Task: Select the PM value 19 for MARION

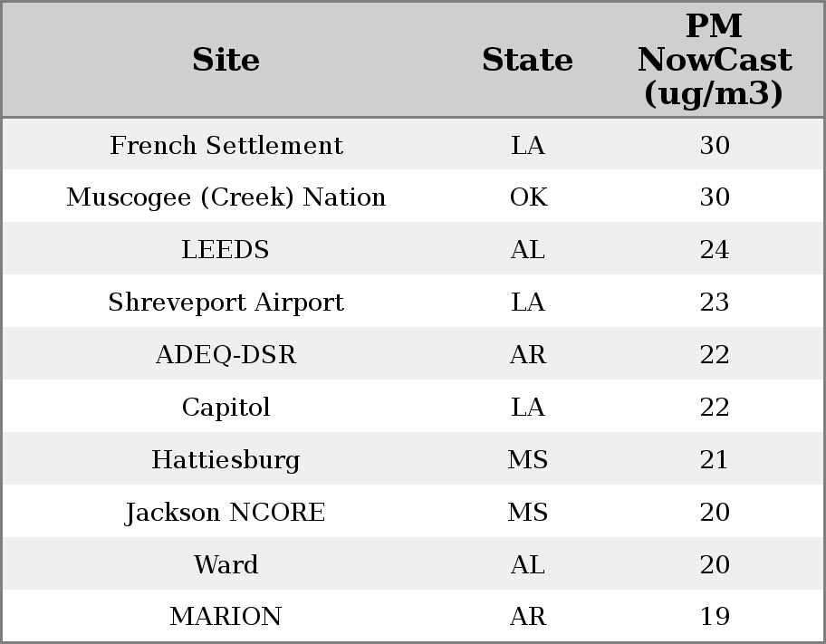Action: pos(715,617)
